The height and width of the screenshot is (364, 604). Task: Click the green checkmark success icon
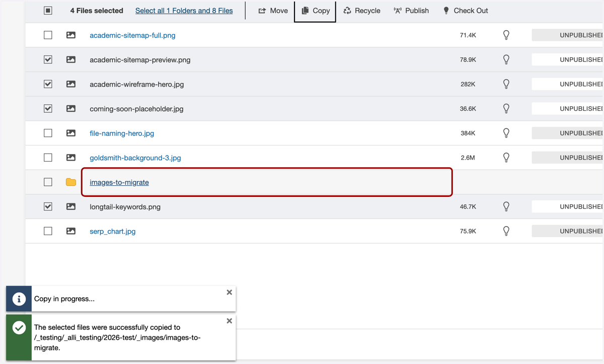(19, 328)
